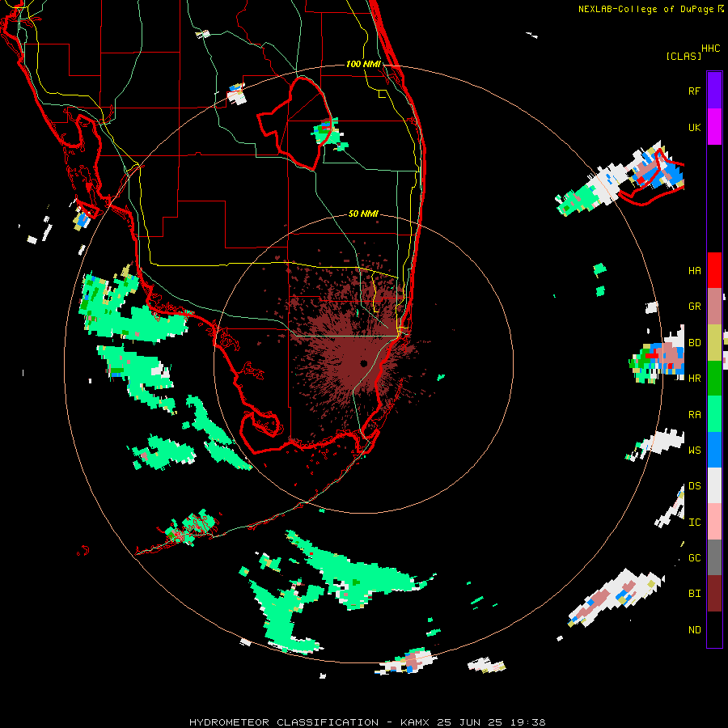Viewport: 728px width, 728px height.
Task: Click the black radar site dot at map center
Action: point(363,363)
